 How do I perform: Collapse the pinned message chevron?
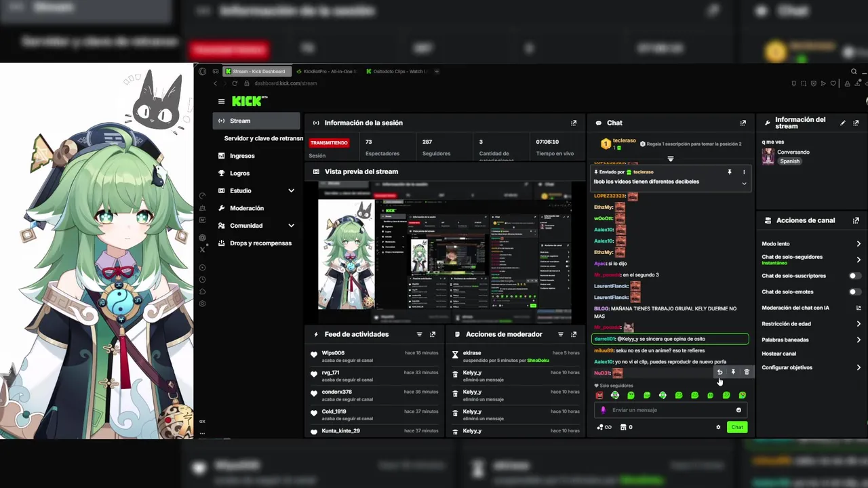[x=744, y=184]
